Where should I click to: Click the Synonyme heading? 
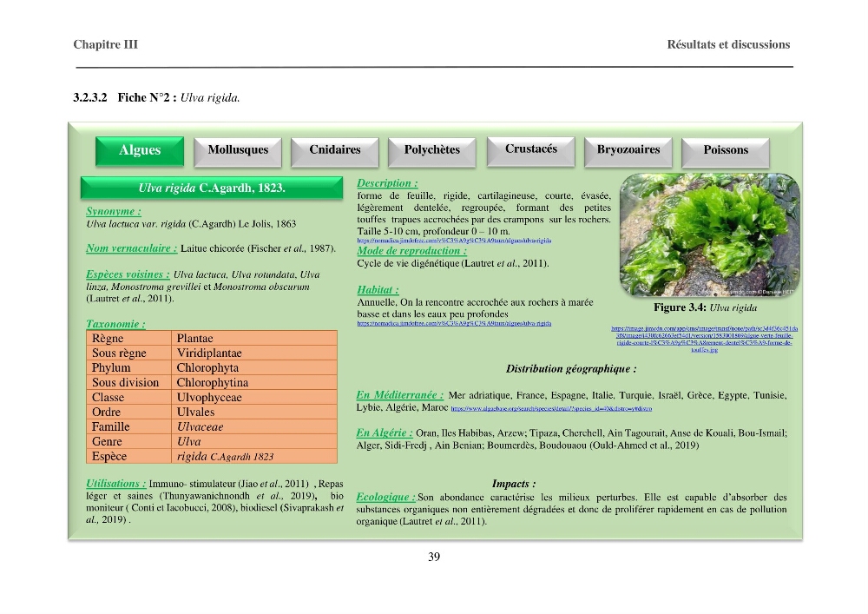[114, 211]
